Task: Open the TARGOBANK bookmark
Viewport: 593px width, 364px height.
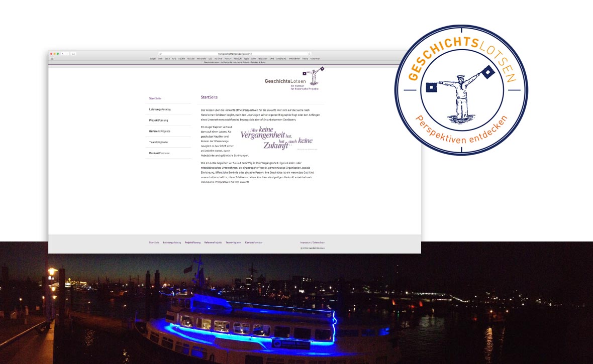Action: pyautogui.click(x=294, y=59)
